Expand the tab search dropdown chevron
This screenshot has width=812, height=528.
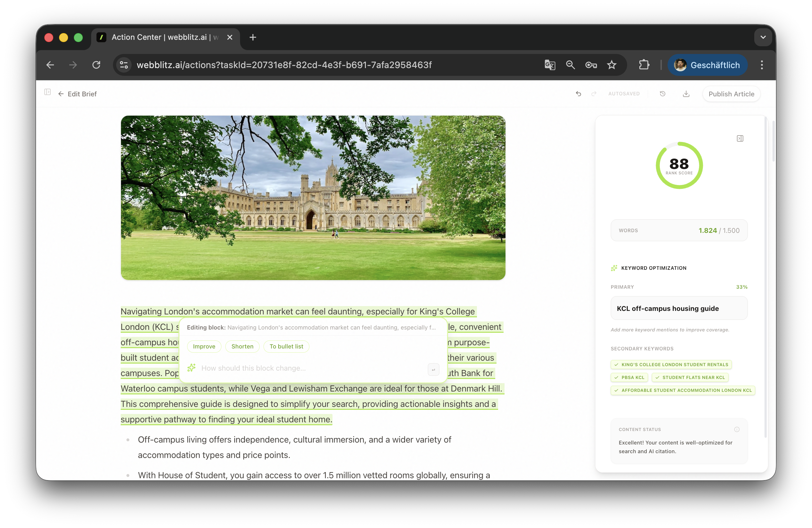pyautogui.click(x=763, y=37)
